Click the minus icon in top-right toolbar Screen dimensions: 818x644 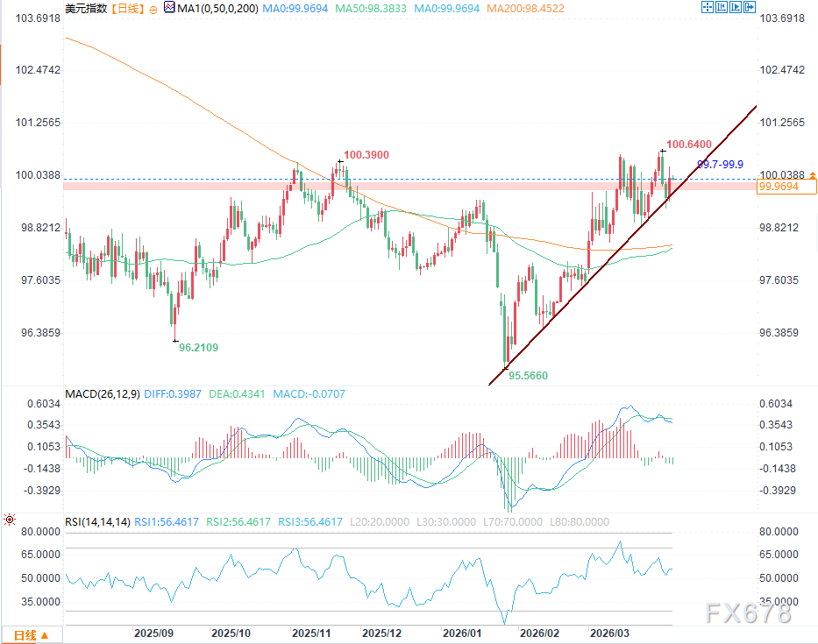point(722,8)
